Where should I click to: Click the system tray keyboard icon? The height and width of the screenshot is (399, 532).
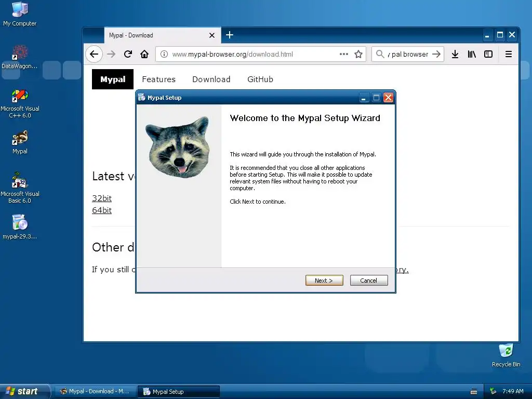pyautogui.click(x=474, y=392)
